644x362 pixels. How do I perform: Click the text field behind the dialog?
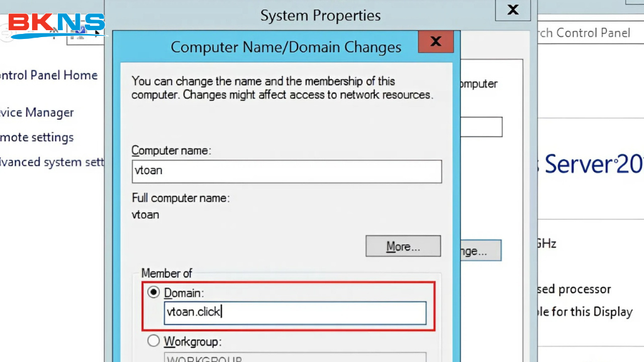click(x=481, y=127)
